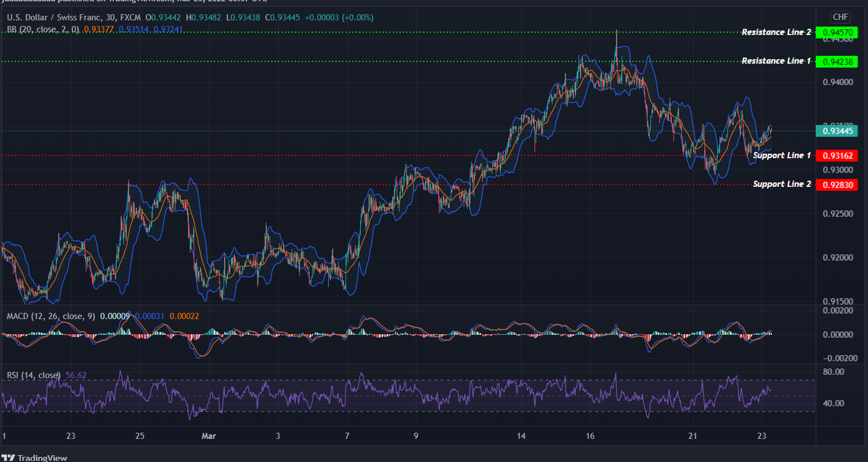Select the Support Line 1 label showing 0.93162

[x=837, y=155]
